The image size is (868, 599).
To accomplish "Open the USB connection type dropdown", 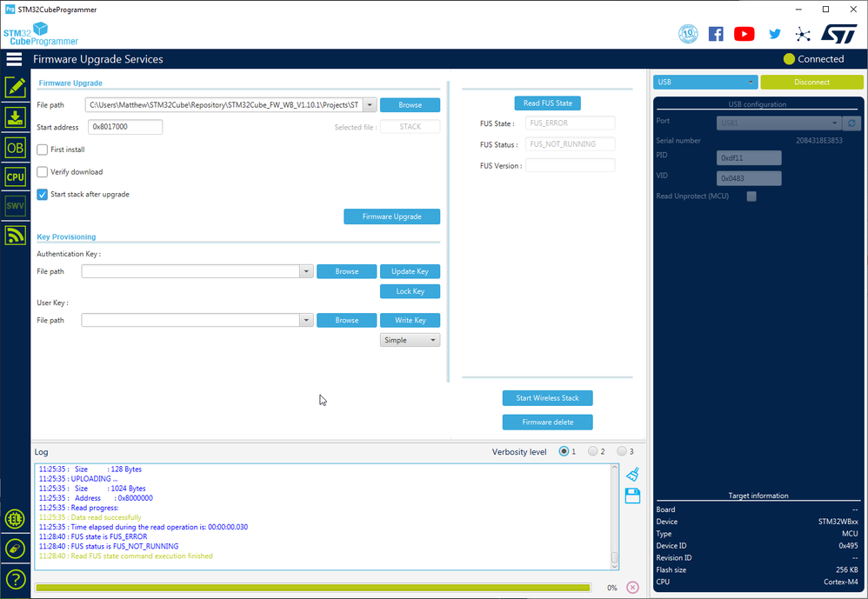I will 705,82.
